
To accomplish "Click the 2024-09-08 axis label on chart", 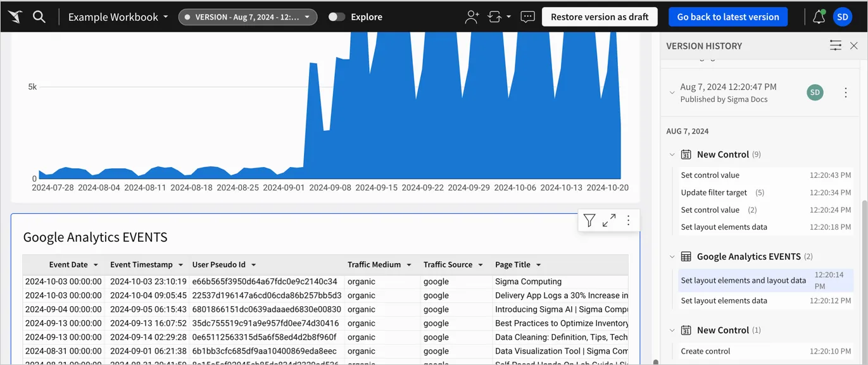I will click(330, 188).
